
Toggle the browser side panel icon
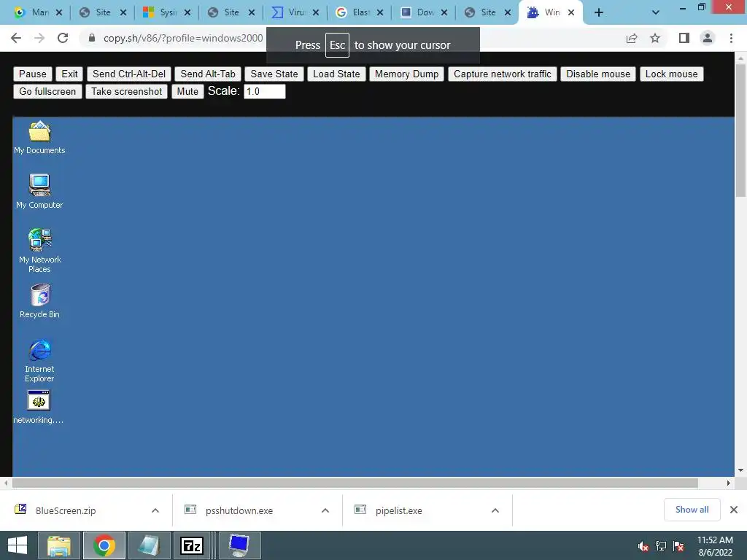point(684,38)
